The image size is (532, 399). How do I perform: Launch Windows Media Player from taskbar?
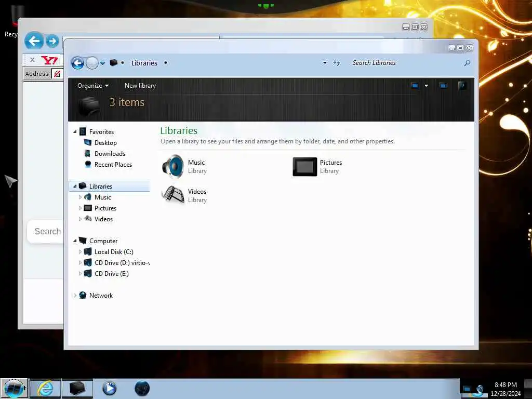point(109,389)
